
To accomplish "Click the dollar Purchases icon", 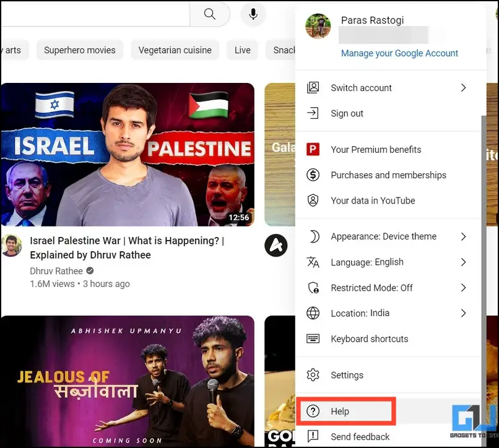I will click(313, 174).
